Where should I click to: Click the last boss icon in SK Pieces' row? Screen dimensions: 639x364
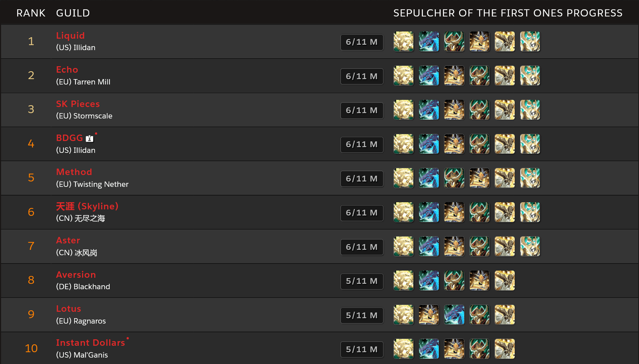click(x=530, y=110)
